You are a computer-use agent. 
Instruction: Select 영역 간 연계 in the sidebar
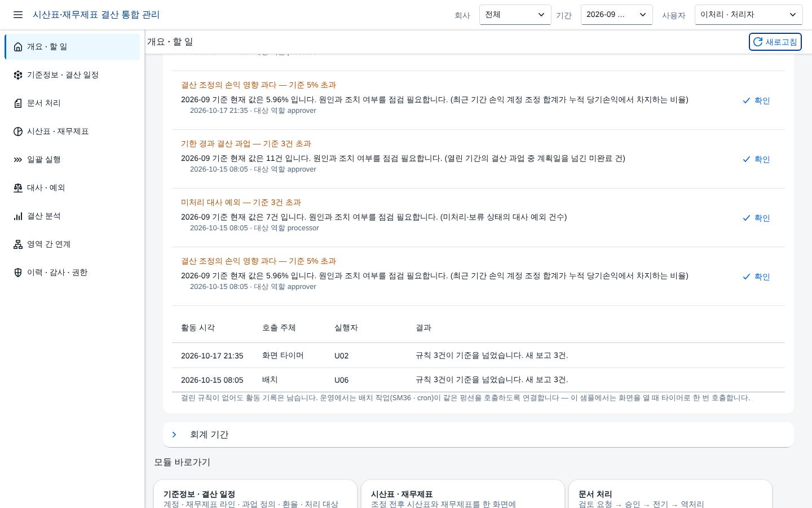click(72, 244)
